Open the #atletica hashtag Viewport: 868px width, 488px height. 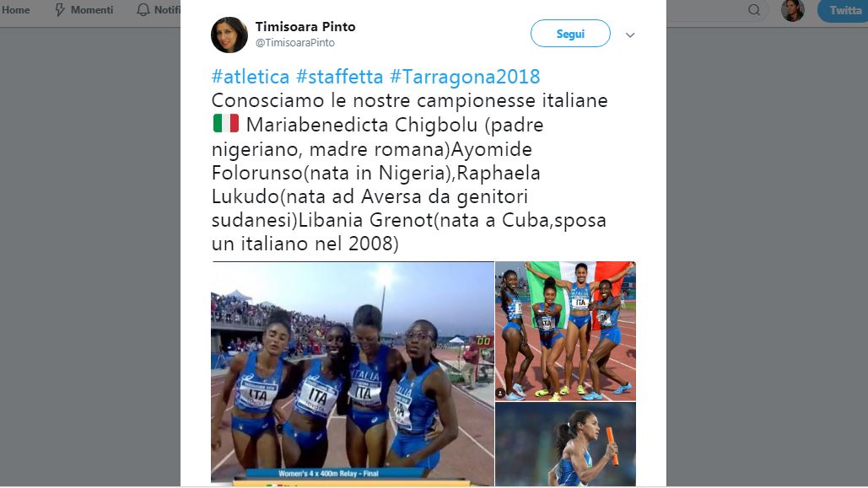[x=251, y=77]
